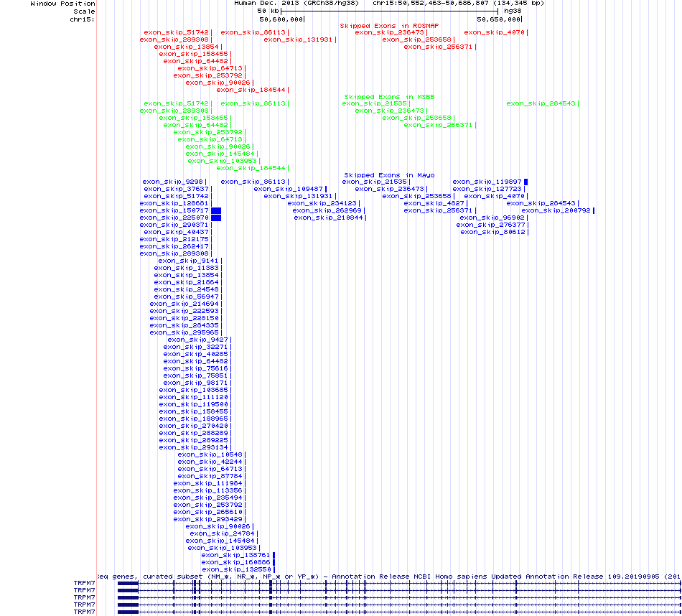Viewport: 682px width, 616px height.
Task: Click the exon_skip_160886 exon marker
Action: point(274,562)
